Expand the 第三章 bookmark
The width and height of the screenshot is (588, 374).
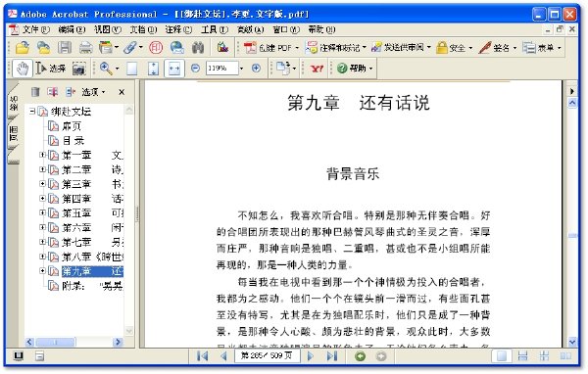42,184
